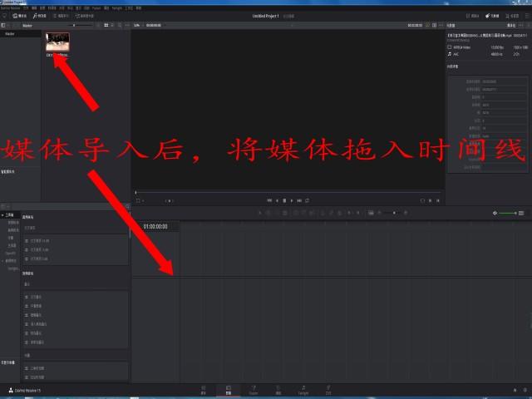Click the Flag icon in timeline toolbar

349,213
